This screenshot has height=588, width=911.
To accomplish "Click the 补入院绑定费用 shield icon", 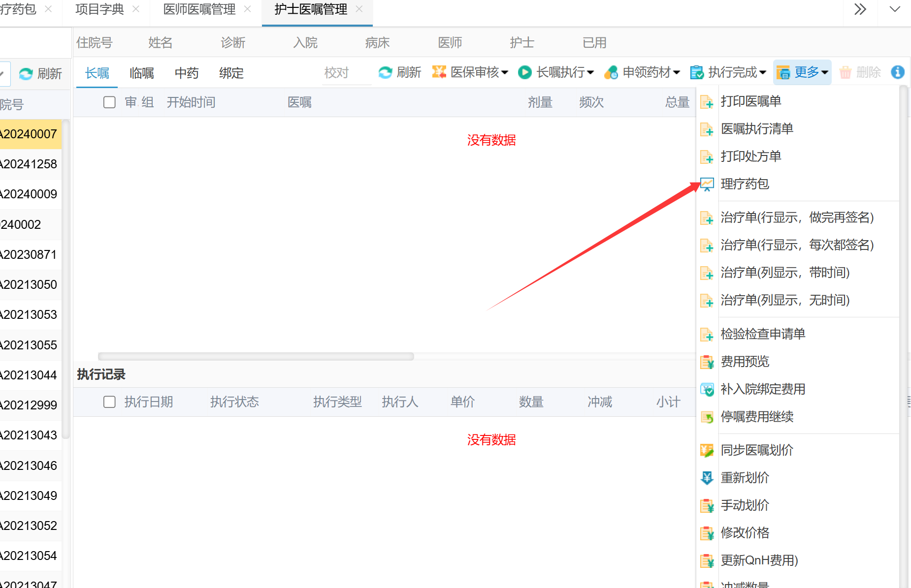I will click(707, 390).
